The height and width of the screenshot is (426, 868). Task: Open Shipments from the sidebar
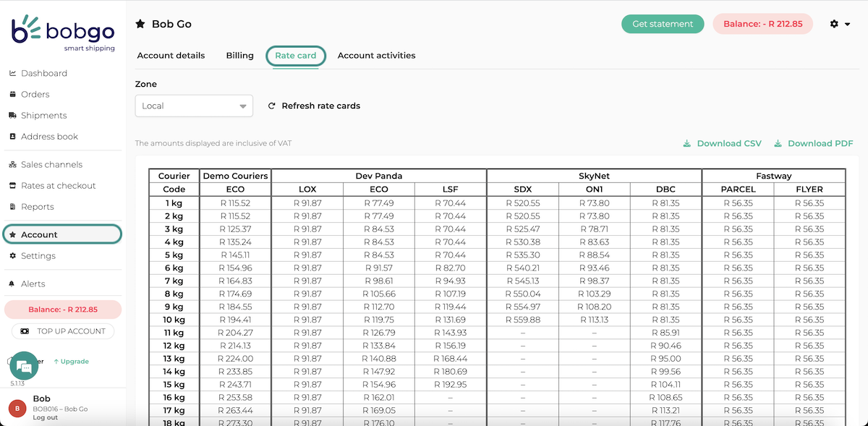43,115
